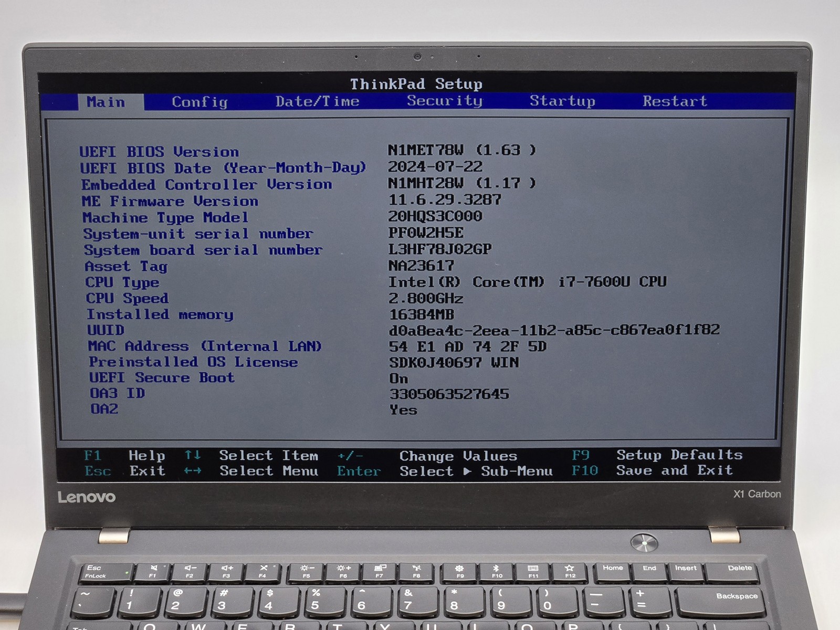The image size is (840, 630).
Task: Open the Restart tab
Action: [x=675, y=101]
